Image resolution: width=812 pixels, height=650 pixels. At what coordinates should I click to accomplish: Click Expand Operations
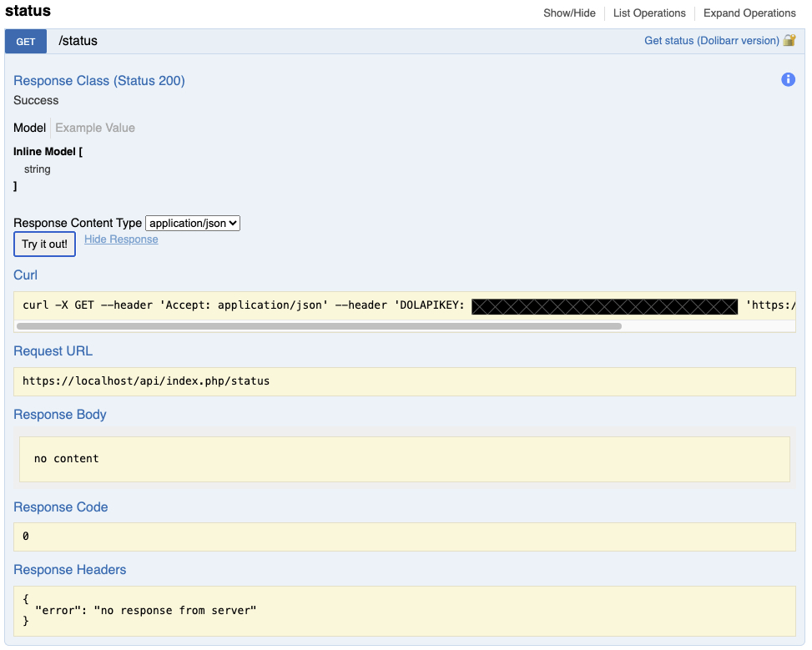(x=749, y=13)
